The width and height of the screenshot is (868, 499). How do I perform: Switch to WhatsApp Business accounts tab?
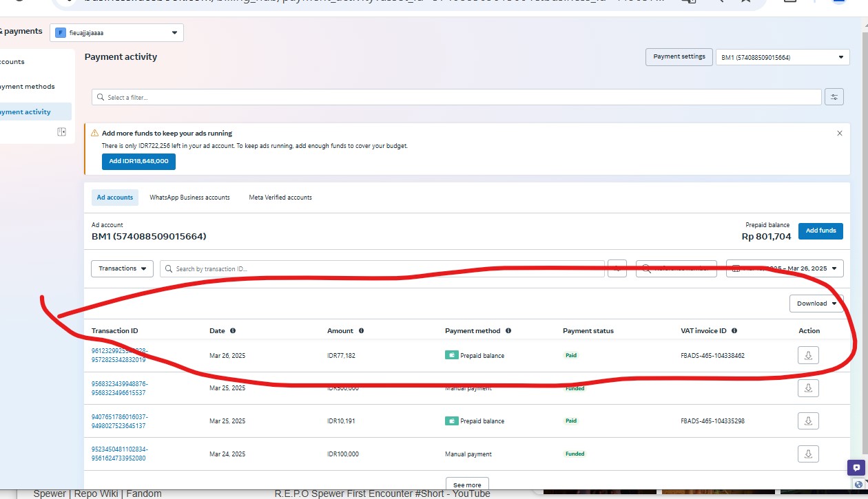point(189,198)
